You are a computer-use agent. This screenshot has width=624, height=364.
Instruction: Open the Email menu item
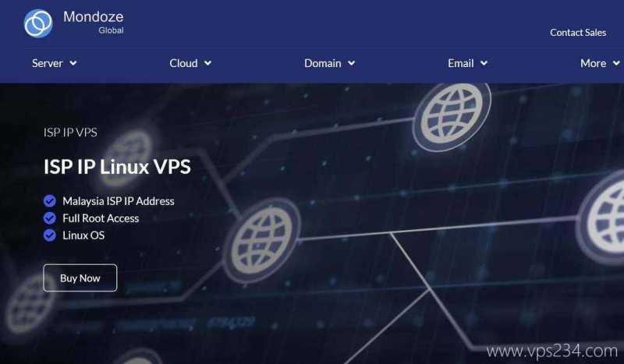(x=461, y=63)
